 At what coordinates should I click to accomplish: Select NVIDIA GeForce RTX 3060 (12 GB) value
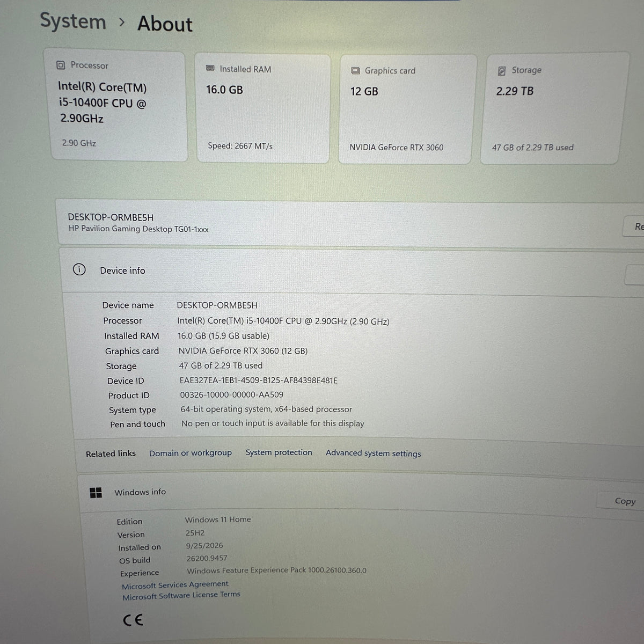pos(243,350)
